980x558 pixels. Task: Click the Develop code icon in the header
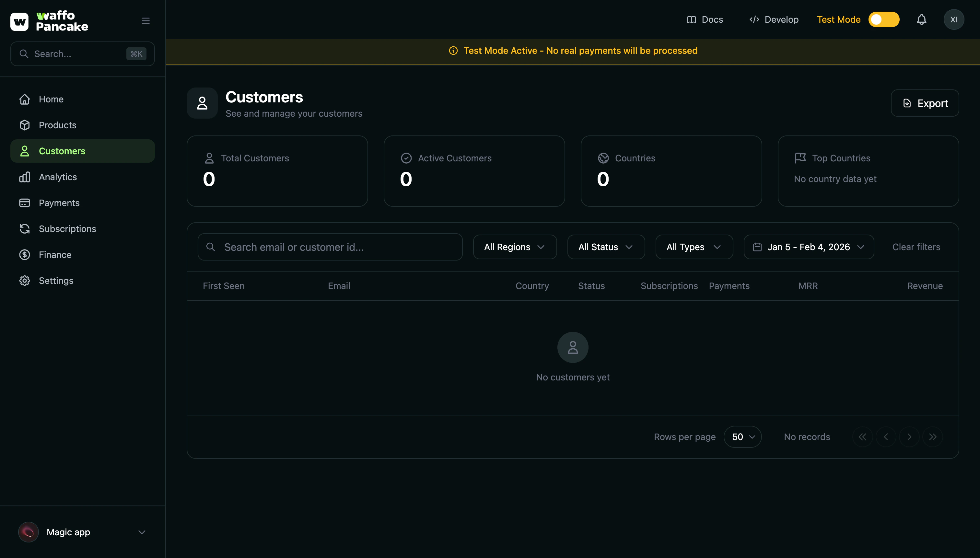click(x=754, y=19)
